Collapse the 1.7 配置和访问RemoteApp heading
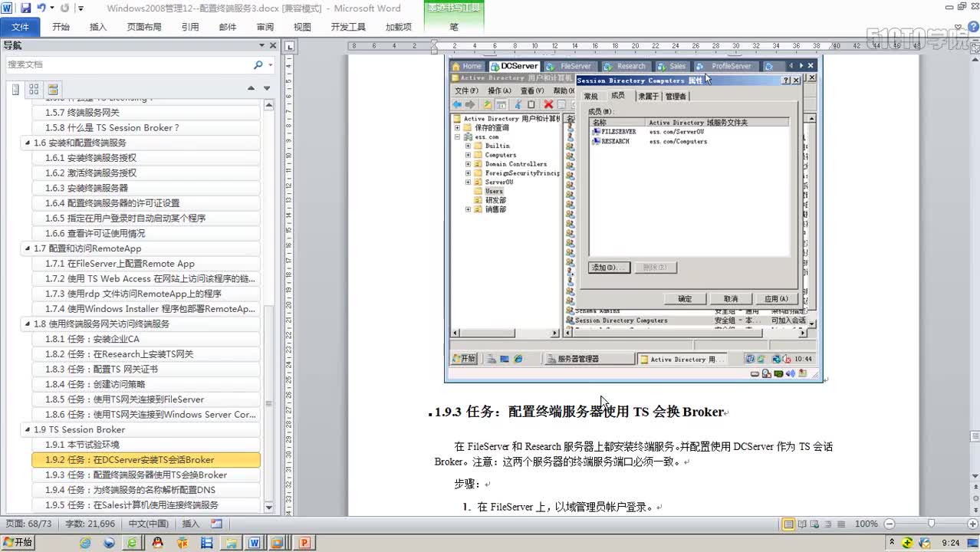Viewport: 980px width, 552px height. point(28,248)
